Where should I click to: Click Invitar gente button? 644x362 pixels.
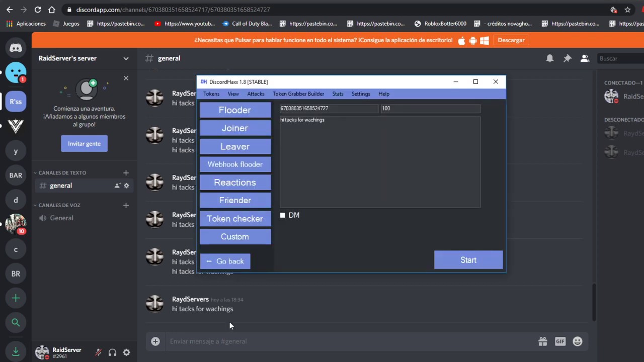(84, 144)
